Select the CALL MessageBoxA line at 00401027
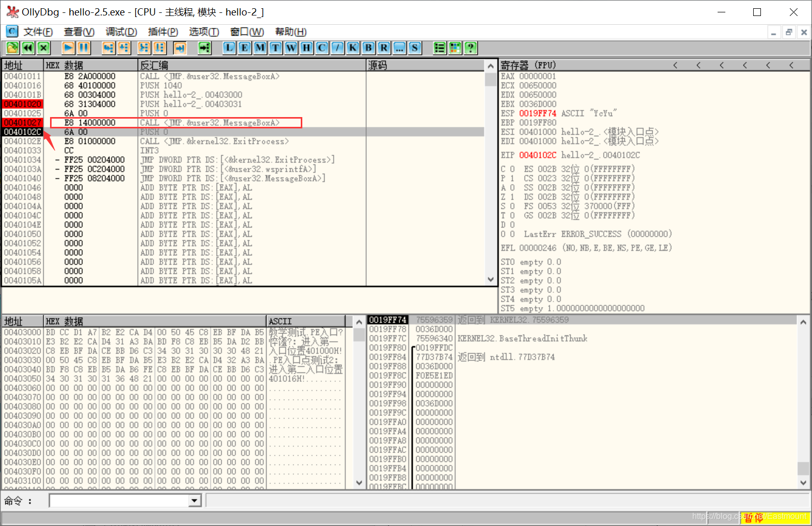812x526 pixels. click(x=209, y=123)
